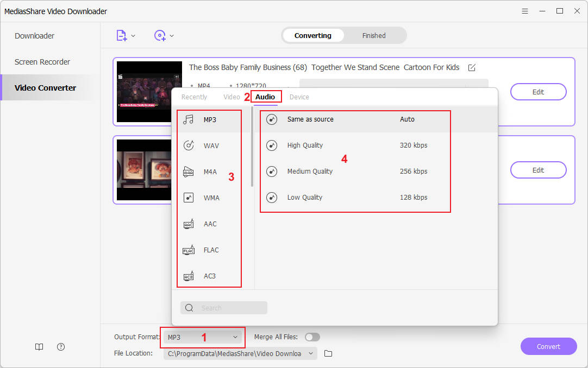Choose the FLAC audio format
Screen dimensions: 588x368
click(x=211, y=250)
